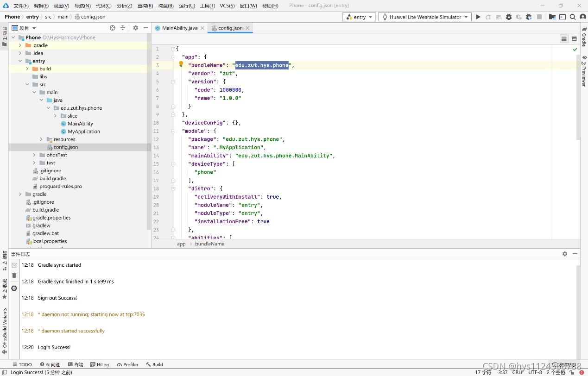The width and height of the screenshot is (588, 376).
Task: Open the Profiler tool window
Action: pos(127,364)
